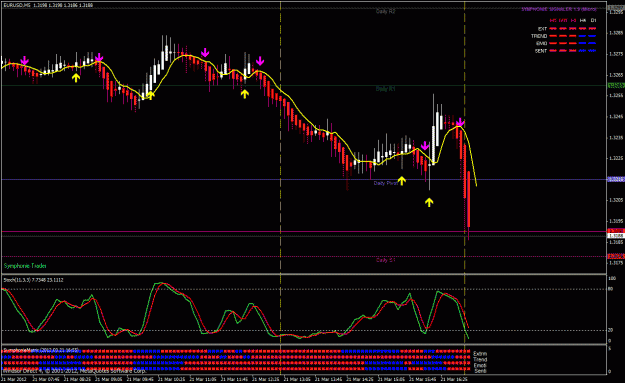Image resolution: width=625 pixels, height=383 pixels.
Task: Select the Emoti row label of the matrix
Action: click(480, 365)
